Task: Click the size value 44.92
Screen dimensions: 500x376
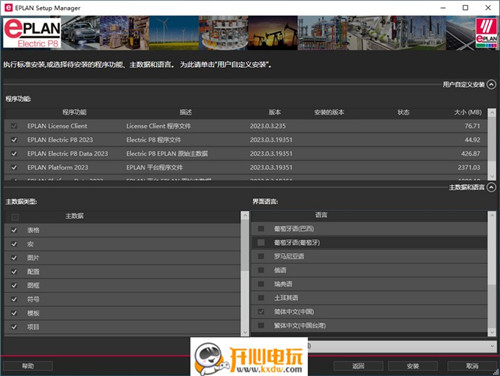Action: [x=472, y=140]
